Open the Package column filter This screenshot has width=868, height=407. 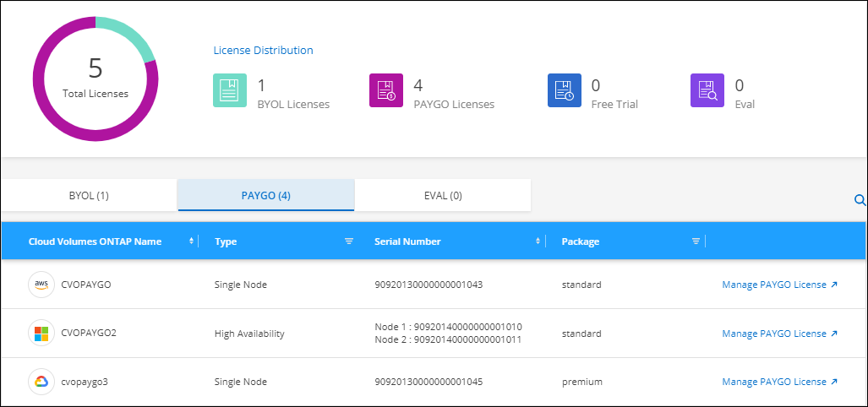pyautogui.click(x=696, y=241)
